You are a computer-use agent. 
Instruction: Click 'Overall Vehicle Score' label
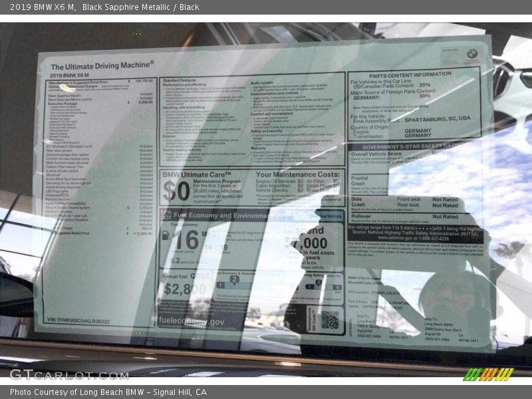coord(376,154)
